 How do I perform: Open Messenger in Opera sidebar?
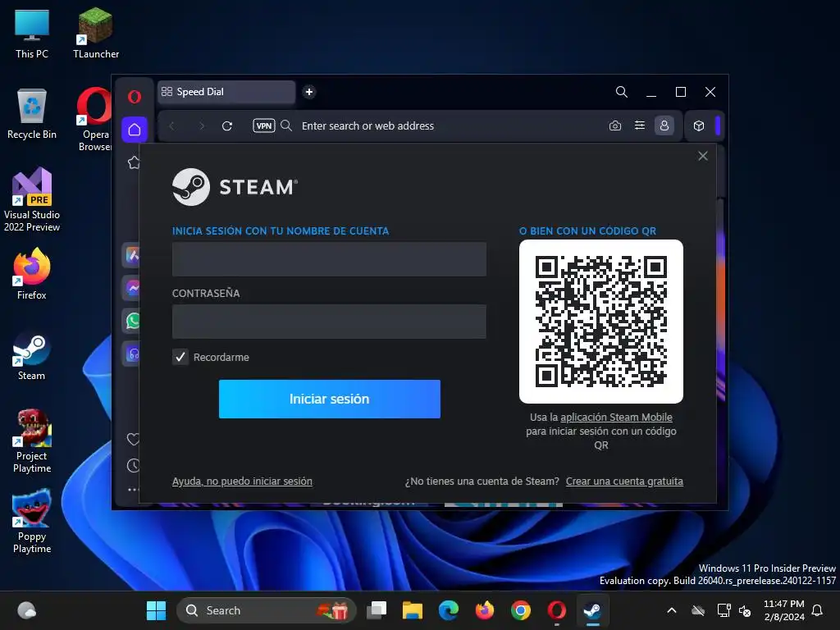coord(133,288)
